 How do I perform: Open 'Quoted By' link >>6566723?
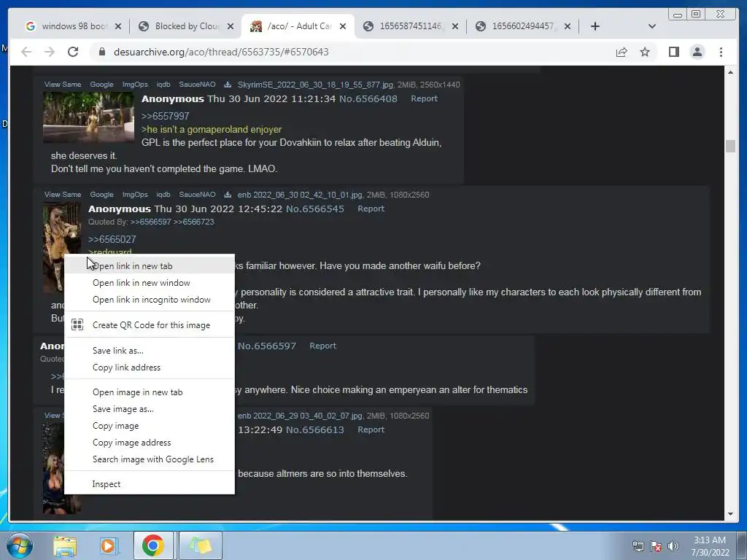pos(193,222)
